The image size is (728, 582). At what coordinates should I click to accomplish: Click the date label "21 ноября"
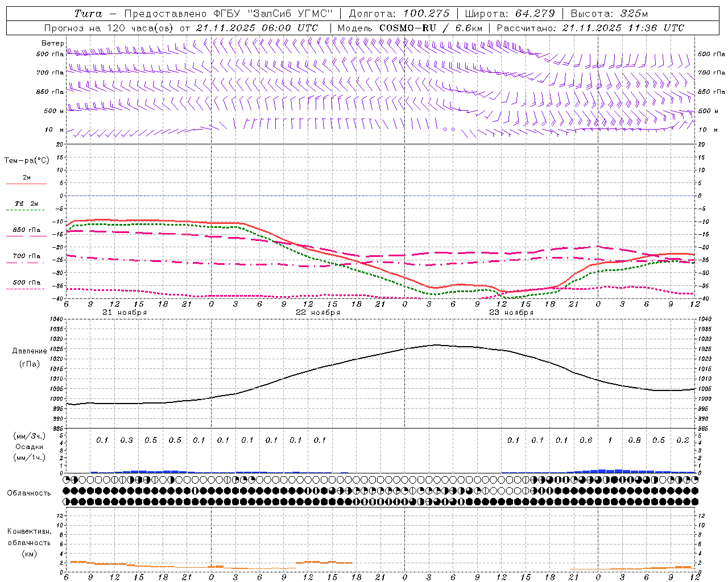click(125, 313)
